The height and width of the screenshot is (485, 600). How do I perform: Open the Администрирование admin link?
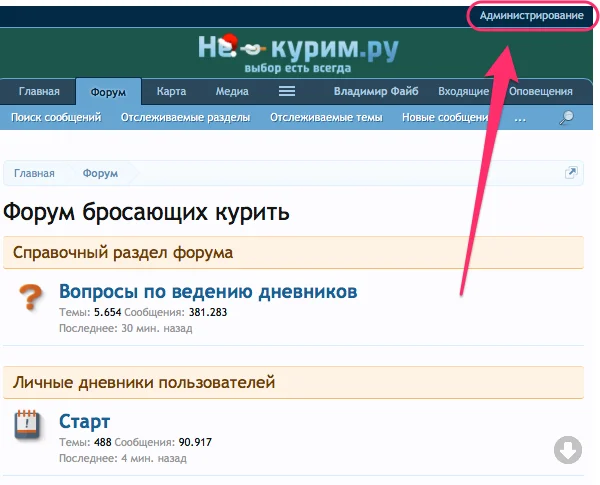(532, 16)
